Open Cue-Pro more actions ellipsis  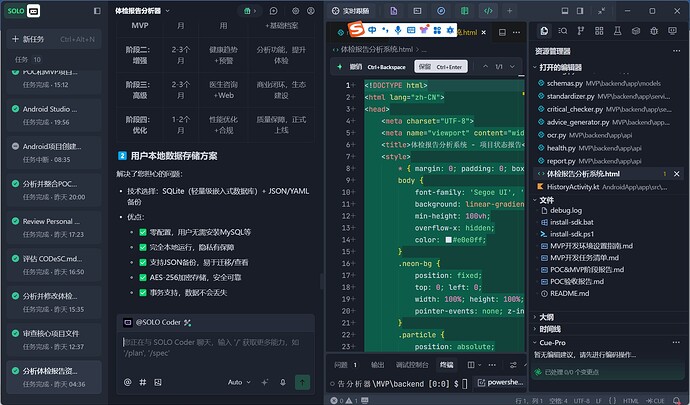tap(676, 342)
